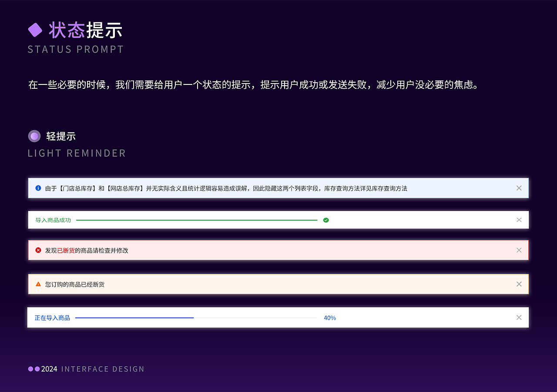This screenshot has height=392, width=557.
Task: Click the purple diamond icon beside 状态提示
Action: tap(36, 30)
